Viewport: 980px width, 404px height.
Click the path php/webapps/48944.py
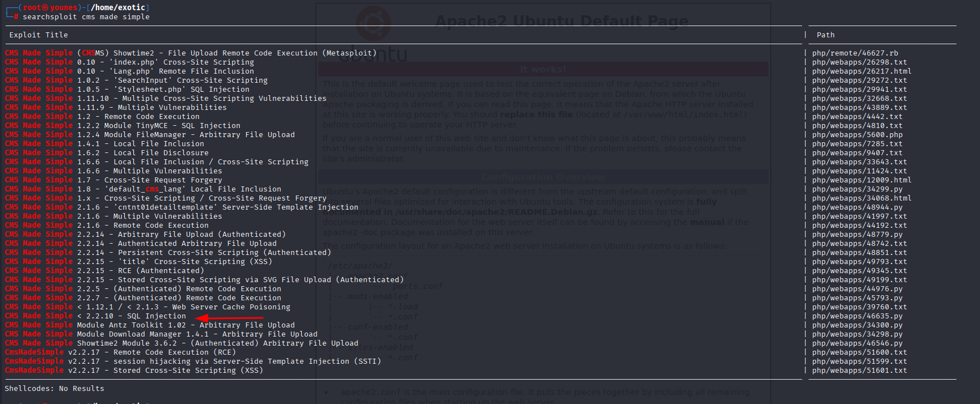coord(857,207)
